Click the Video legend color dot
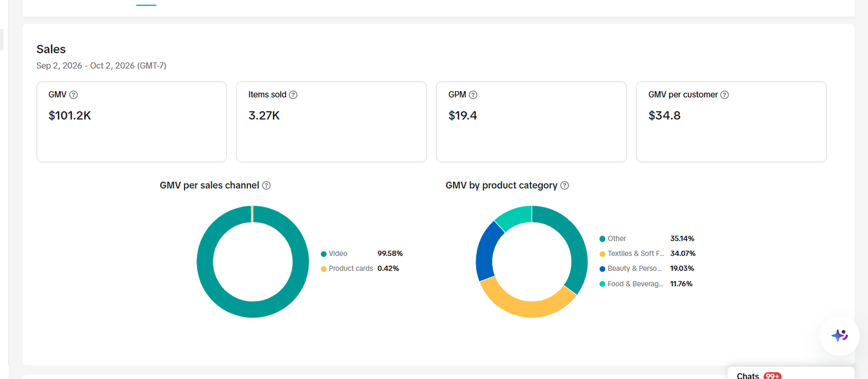Viewport: 868px width, 379px height. pyautogui.click(x=324, y=254)
